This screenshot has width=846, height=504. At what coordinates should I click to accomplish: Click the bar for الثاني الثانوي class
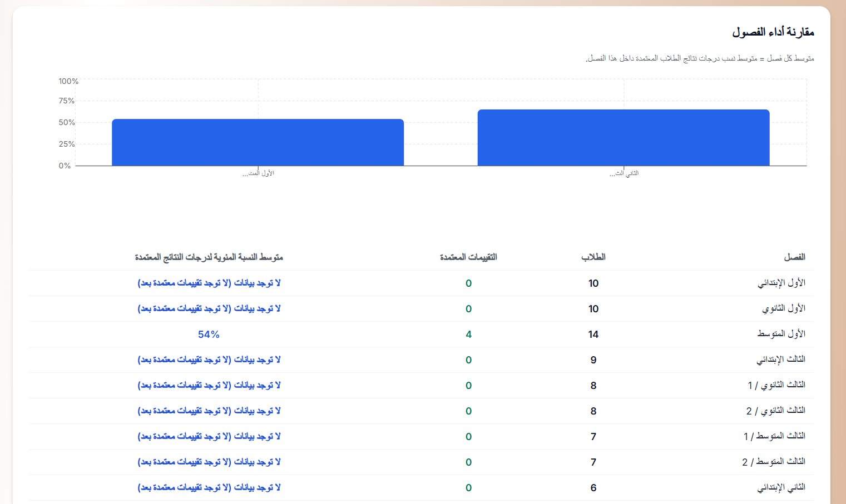tap(623, 136)
